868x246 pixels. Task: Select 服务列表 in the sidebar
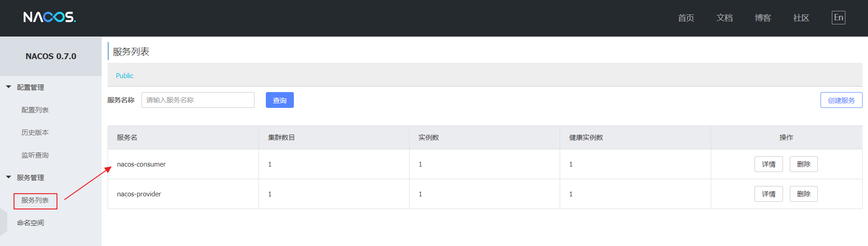click(35, 200)
